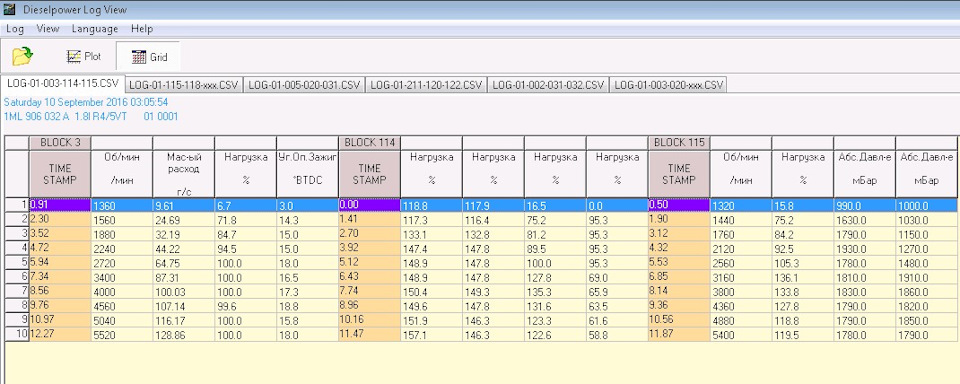Screen dimensions: 960x384
Task: Click the open log file folder icon
Action: coord(23,56)
